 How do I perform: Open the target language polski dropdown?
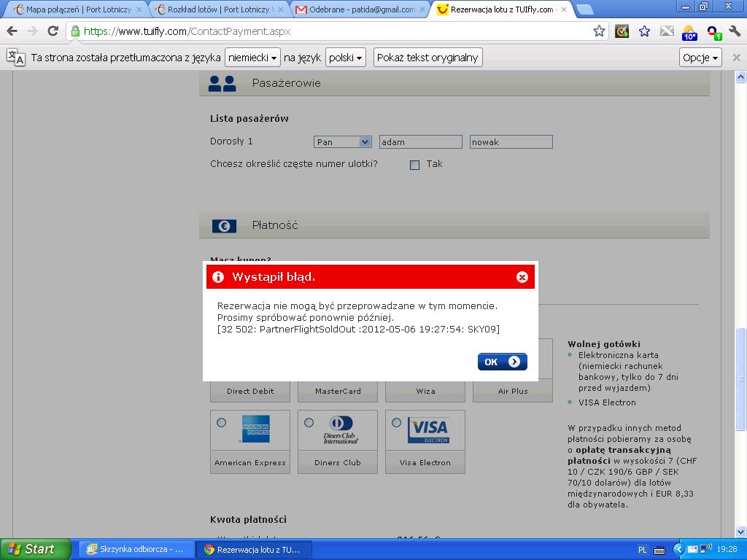[x=345, y=58]
